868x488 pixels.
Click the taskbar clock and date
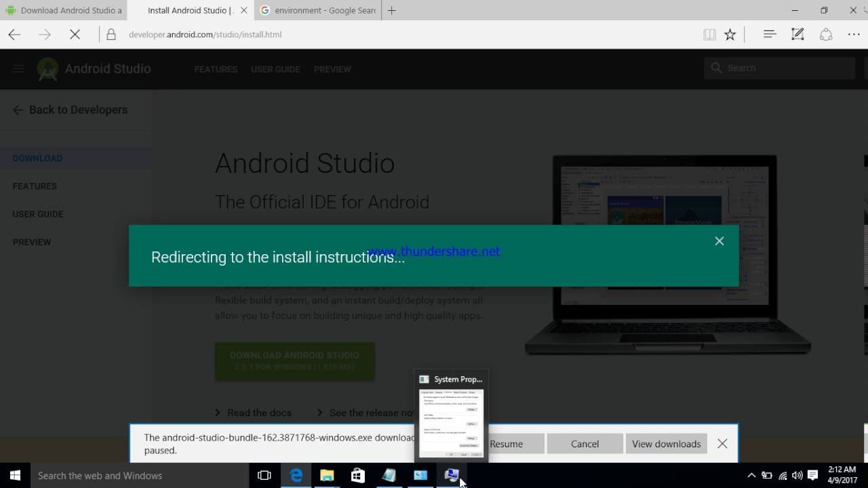click(x=842, y=475)
